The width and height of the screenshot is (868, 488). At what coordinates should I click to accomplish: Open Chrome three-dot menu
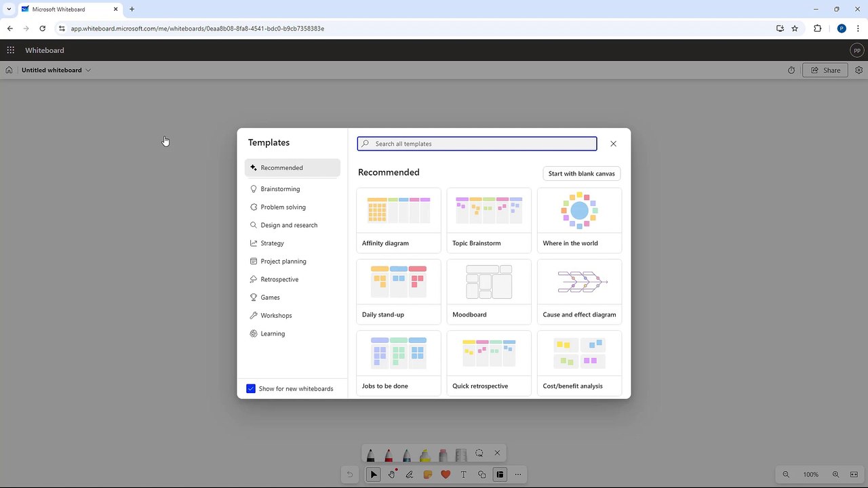click(x=859, y=28)
